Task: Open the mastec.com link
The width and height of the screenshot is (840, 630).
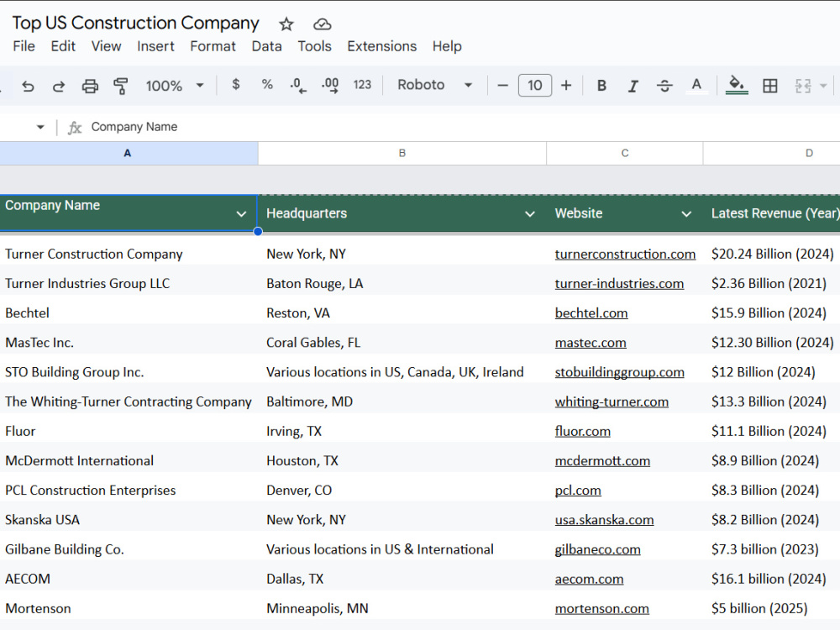Action: (x=591, y=343)
